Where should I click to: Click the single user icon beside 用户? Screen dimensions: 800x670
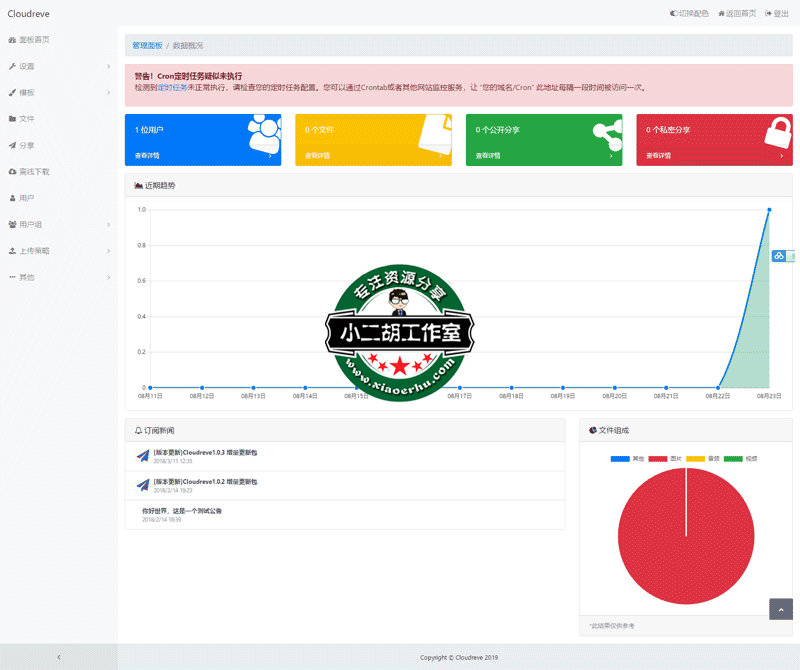coord(12,198)
